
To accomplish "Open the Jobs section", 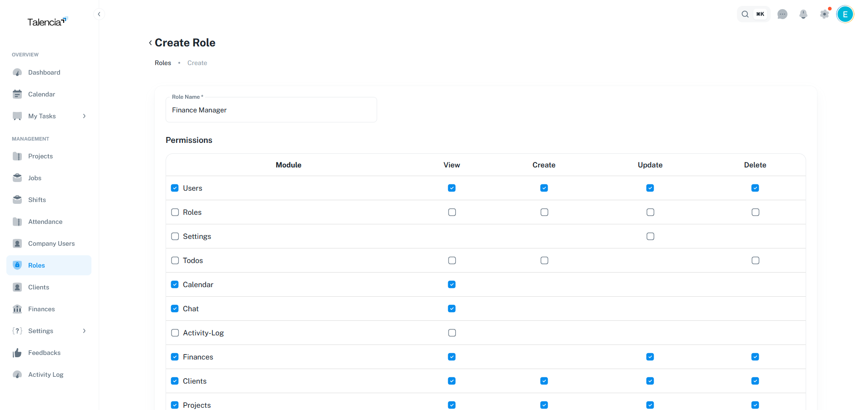I will tap(35, 178).
